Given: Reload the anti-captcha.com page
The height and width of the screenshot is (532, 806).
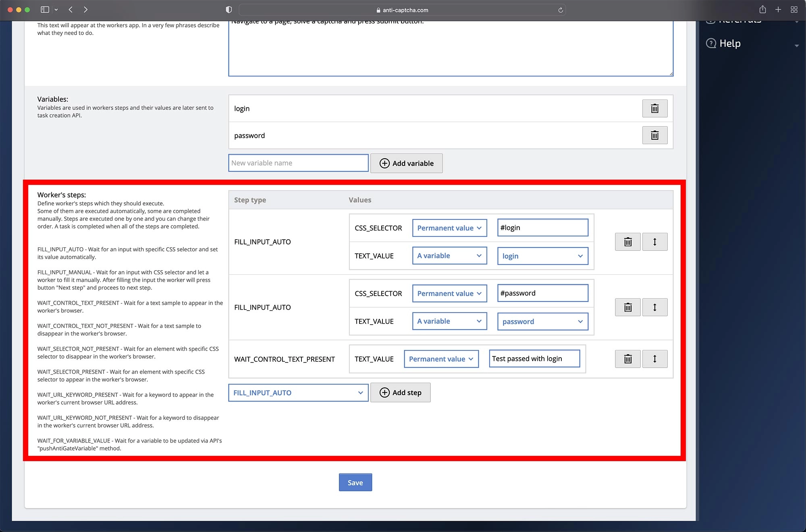Looking at the screenshot, I should pyautogui.click(x=560, y=10).
